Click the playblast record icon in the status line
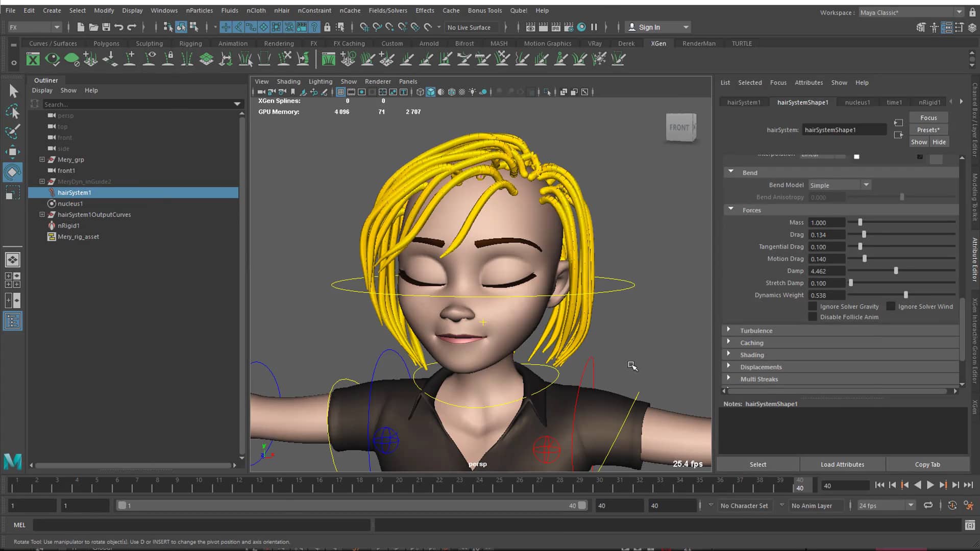980x551 pixels. coord(581,27)
